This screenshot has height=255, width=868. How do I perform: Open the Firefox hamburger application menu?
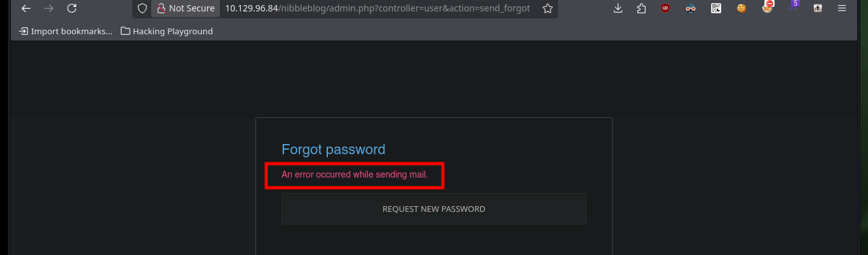point(842,8)
